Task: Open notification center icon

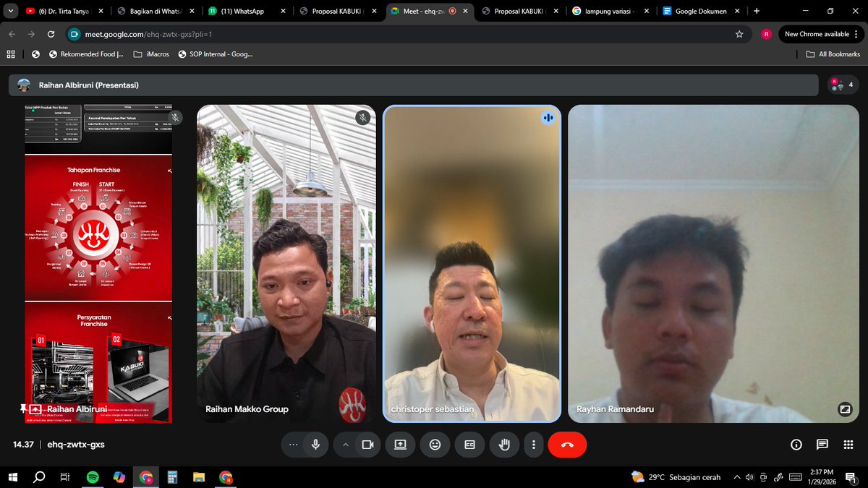Action: click(851, 477)
